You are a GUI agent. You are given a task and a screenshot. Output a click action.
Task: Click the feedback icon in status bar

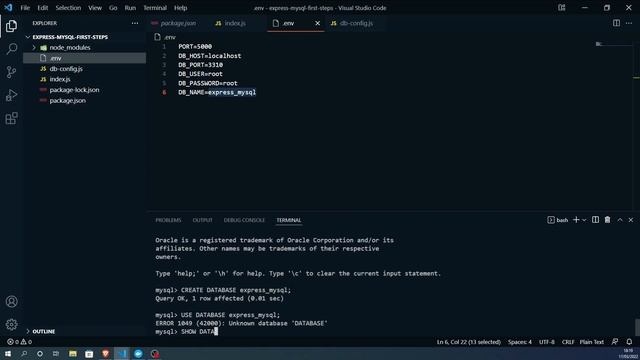point(615,342)
